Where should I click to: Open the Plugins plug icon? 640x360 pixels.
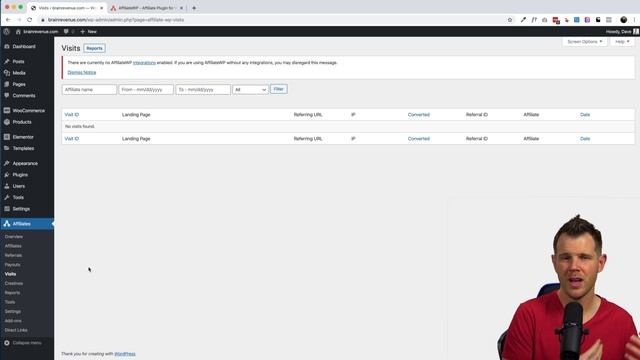click(x=7, y=175)
